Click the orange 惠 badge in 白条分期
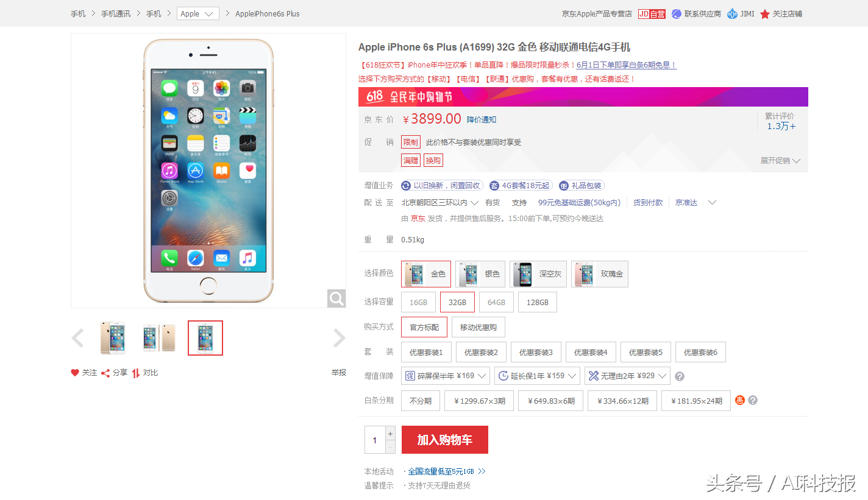Screen dimensions: 868x500 pyautogui.click(x=740, y=400)
